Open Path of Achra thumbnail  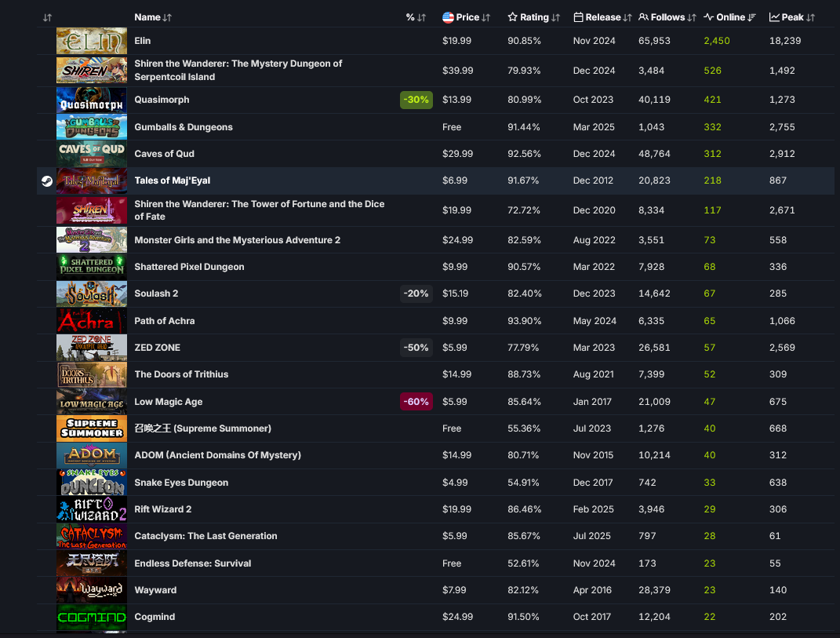(x=92, y=321)
